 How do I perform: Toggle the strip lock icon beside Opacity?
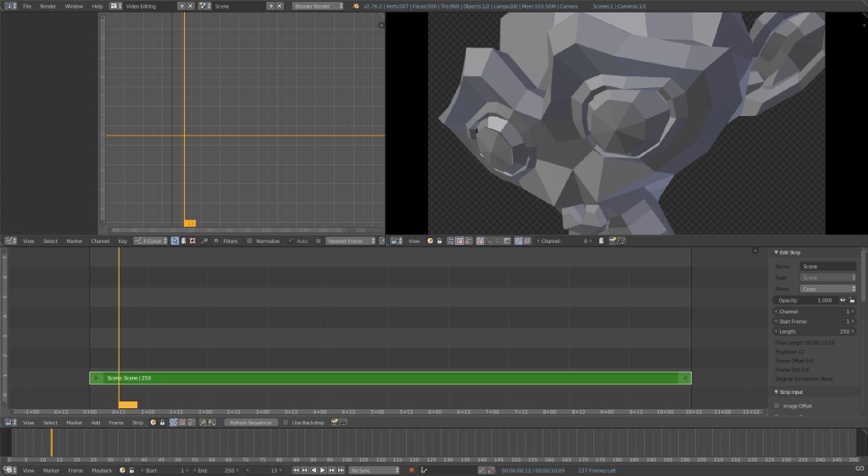852,300
